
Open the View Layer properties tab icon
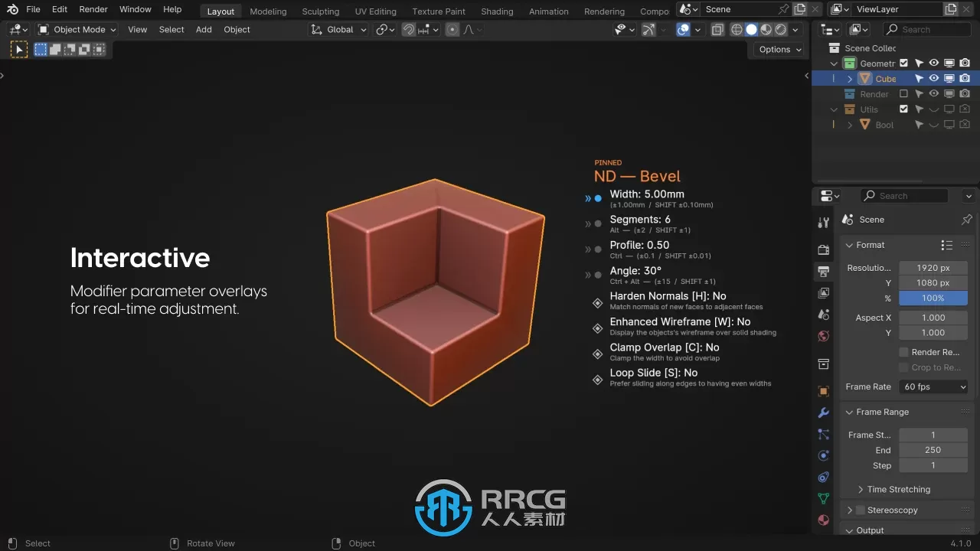point(824,292)
